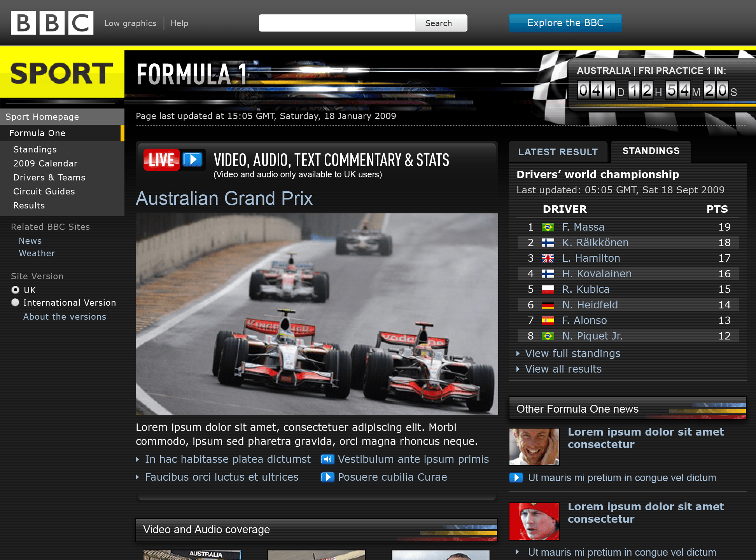Viewport: 756px width, 560px height.
Task: Select the UK site version radio
Action: 16,290
